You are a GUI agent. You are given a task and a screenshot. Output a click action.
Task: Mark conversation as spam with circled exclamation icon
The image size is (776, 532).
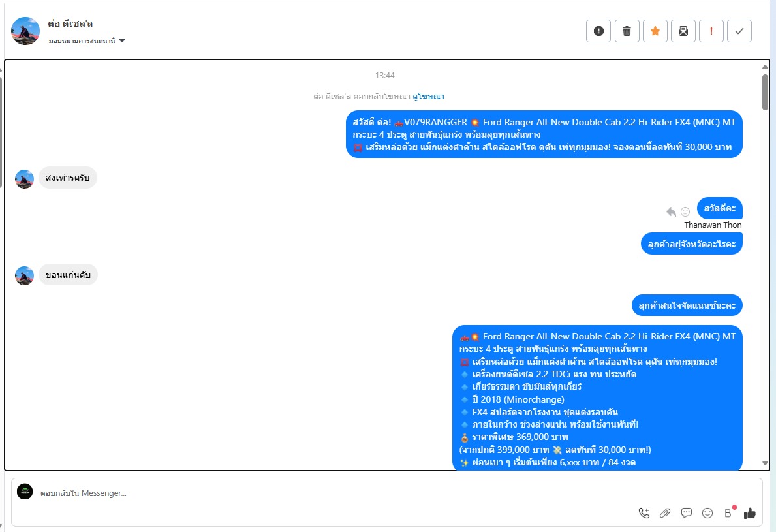click(598, 31)
